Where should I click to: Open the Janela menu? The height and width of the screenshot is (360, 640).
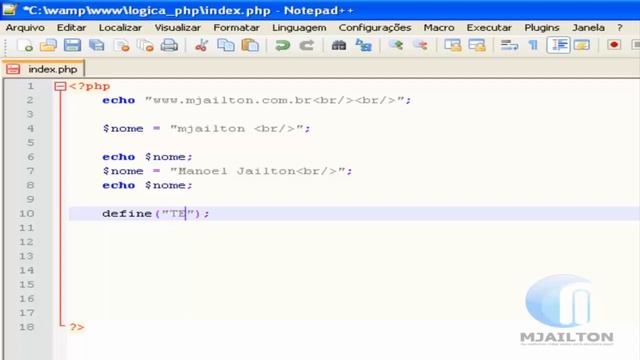[x=588, y=28]
